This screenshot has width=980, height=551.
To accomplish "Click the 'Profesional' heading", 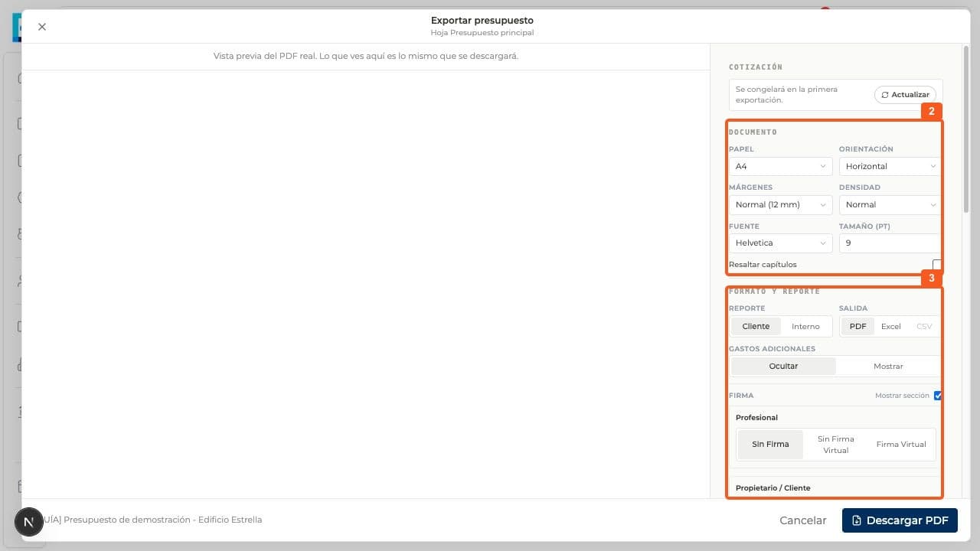I will click(x=756, y=417).
